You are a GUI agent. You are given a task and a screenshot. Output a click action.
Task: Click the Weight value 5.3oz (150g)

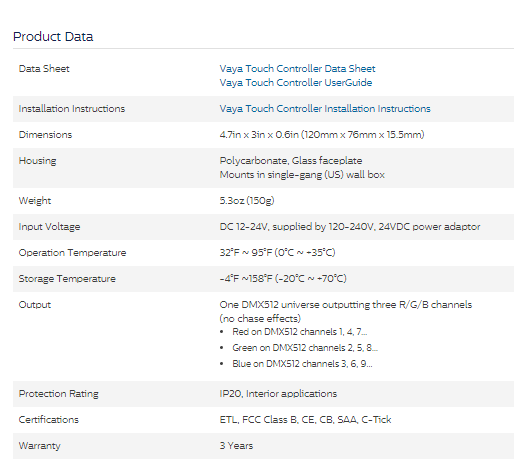247,201
